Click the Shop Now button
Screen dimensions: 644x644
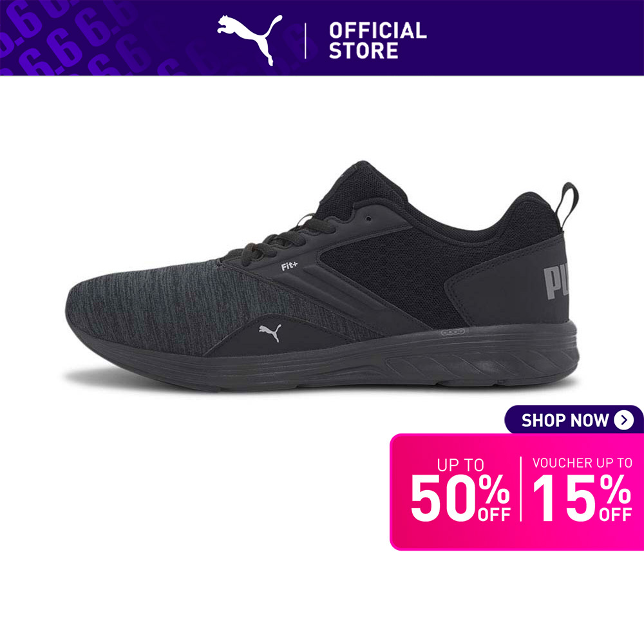[x=574, y=420]
